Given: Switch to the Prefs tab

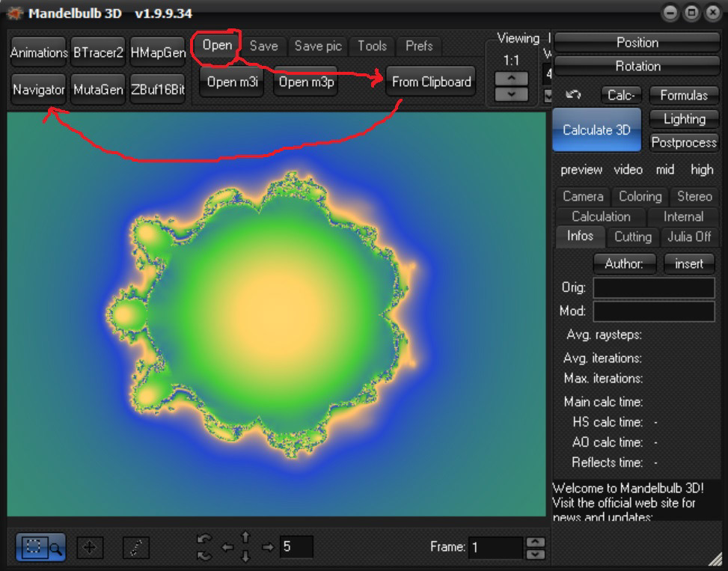Looking at the screenshot, I should 419,46.
